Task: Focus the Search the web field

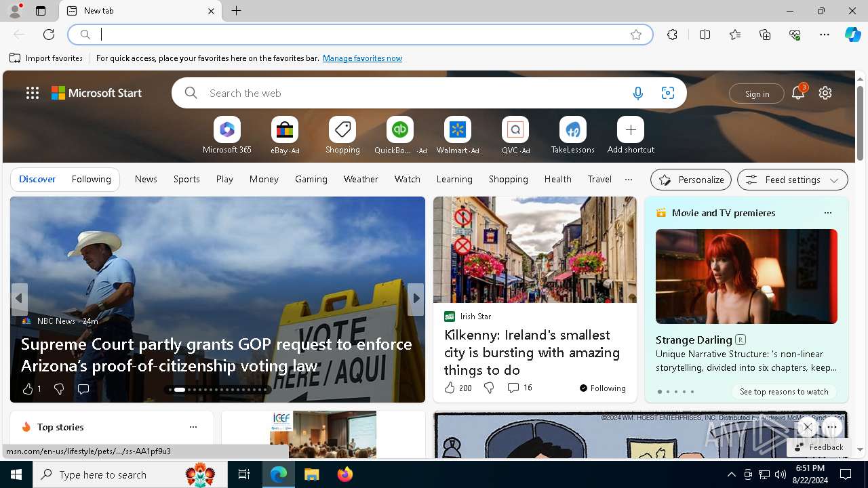Action: [414, 93]
